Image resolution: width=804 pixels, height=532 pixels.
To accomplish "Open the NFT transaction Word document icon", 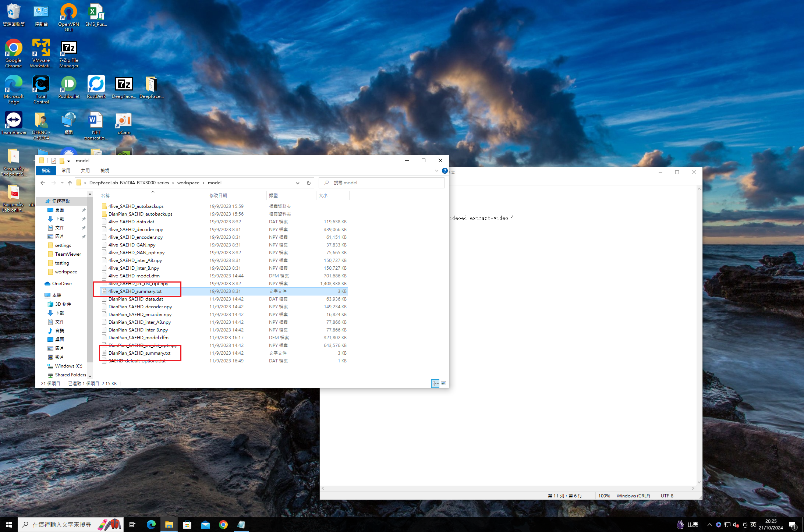I will (96, 125).
